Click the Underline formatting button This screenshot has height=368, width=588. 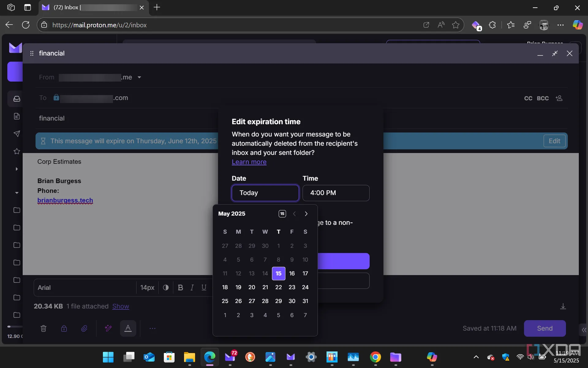pos(204,288)
